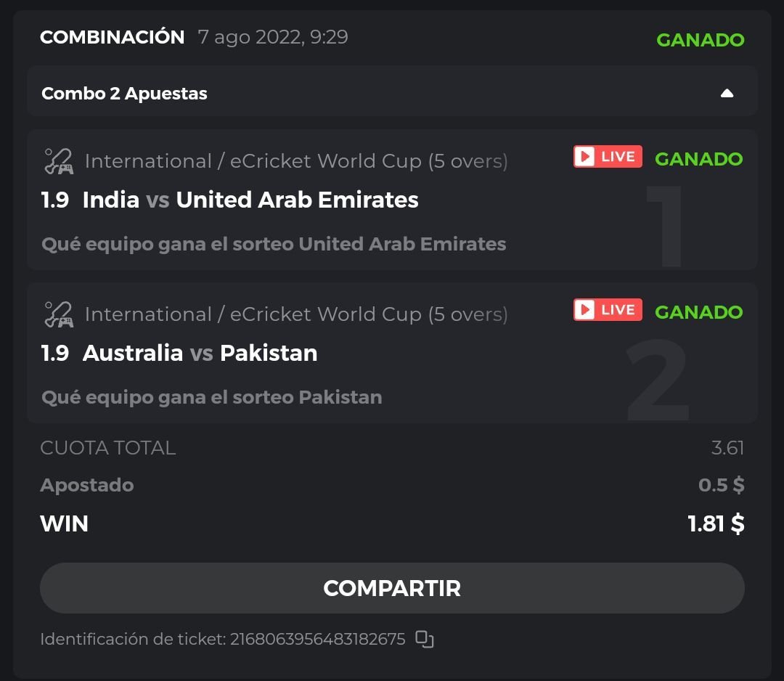Viewport: 784px width, 681px height.
Task: Click LIVE badge on India match
Action: point(608,157)
